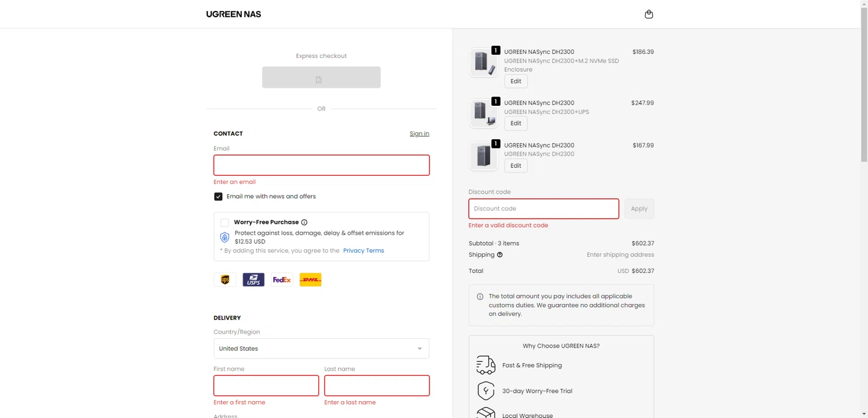Click the $186.39 price
The height and width of the screenshot is (418, 868).
643,52
